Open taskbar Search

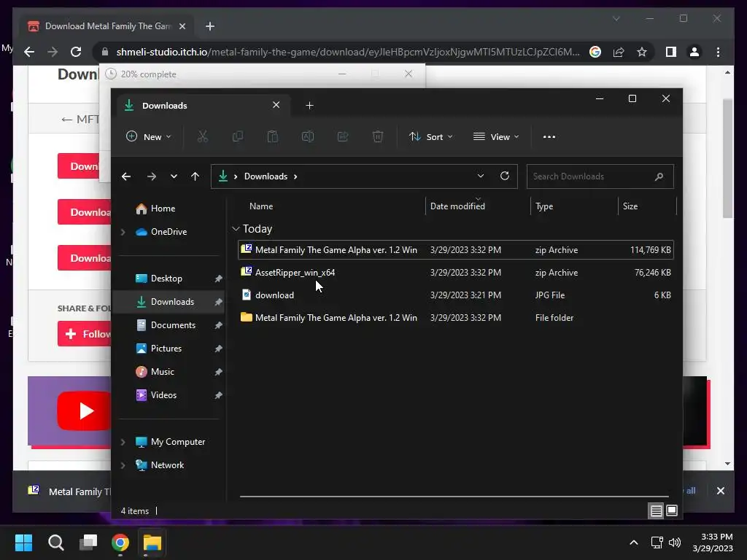(x=55, y=542)
